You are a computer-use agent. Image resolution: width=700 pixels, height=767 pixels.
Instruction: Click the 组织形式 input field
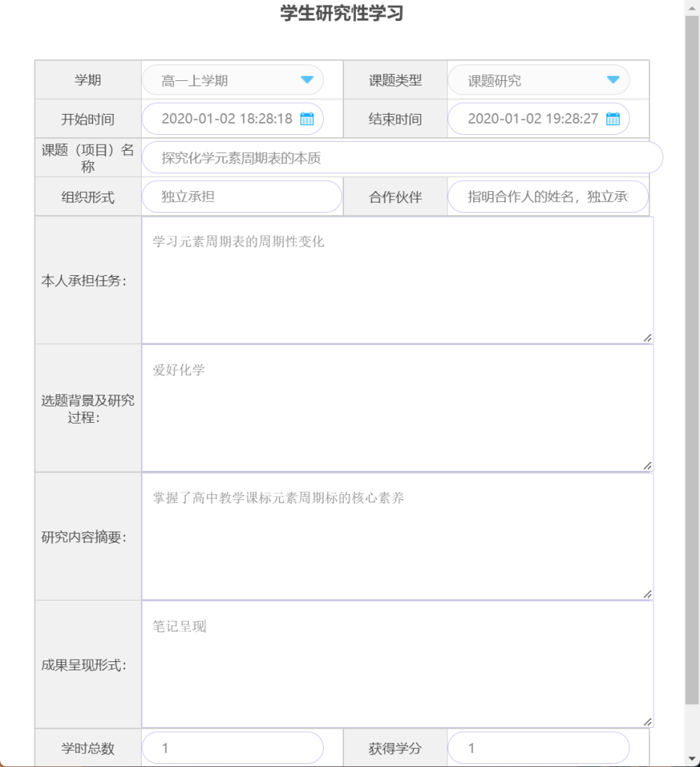coord(241,197)
